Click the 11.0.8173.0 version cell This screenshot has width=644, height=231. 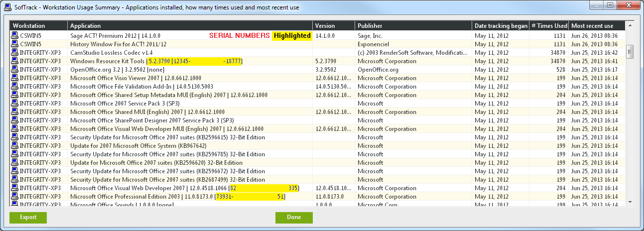pos(334,197)
